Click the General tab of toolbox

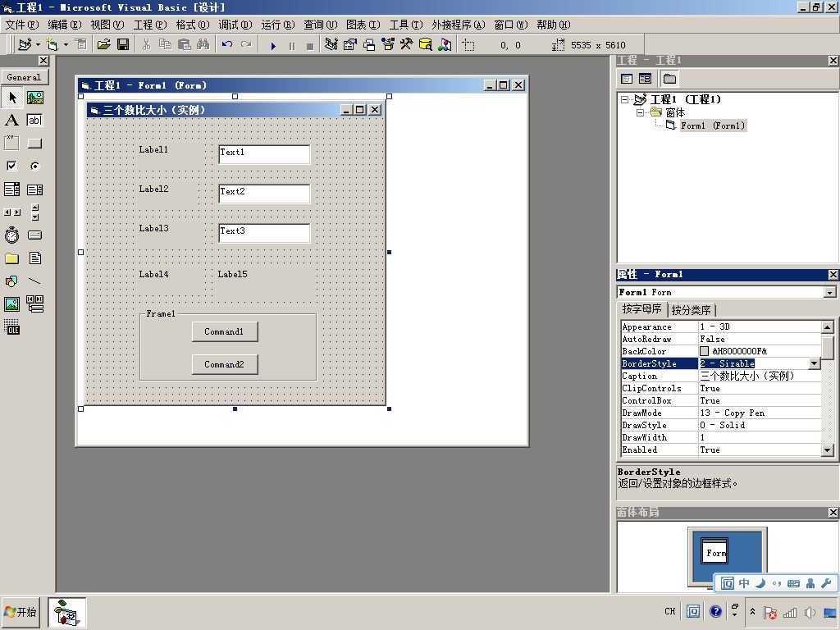pos(24,77)
